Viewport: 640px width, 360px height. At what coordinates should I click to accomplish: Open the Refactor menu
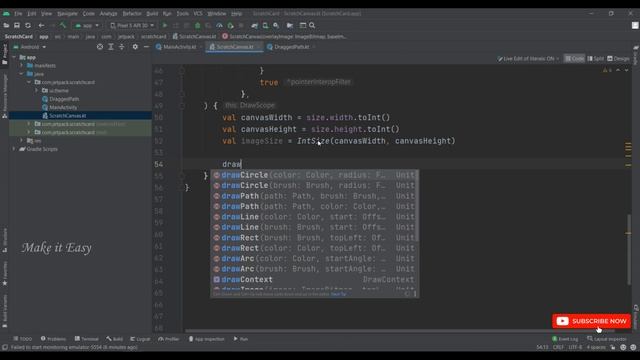pyautogui.click(x=132, y=13)
